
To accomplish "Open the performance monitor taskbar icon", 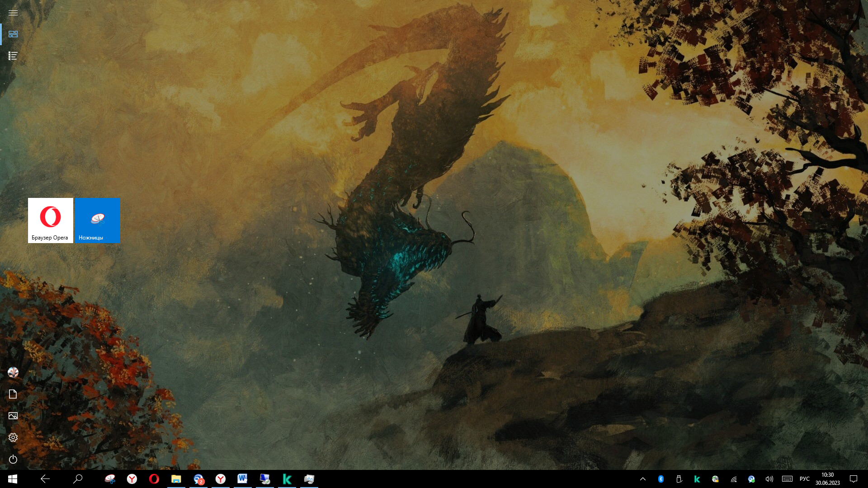I will (309, 479).
